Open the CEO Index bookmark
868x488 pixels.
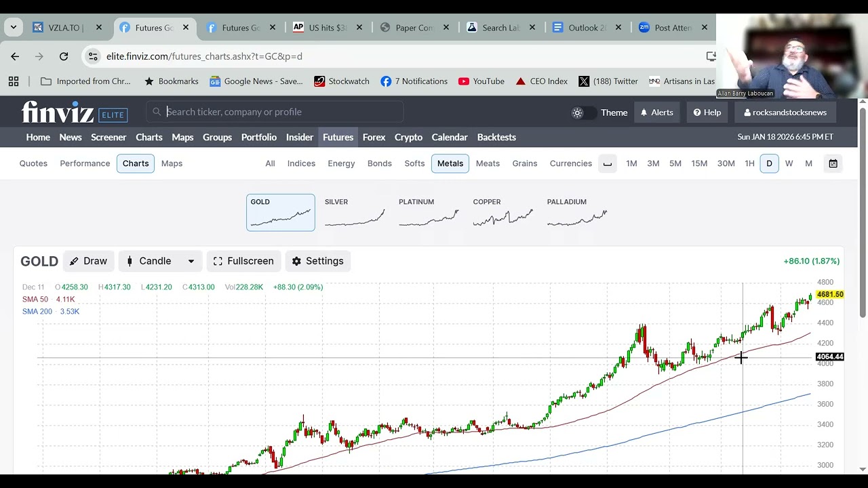click(541, 81)
